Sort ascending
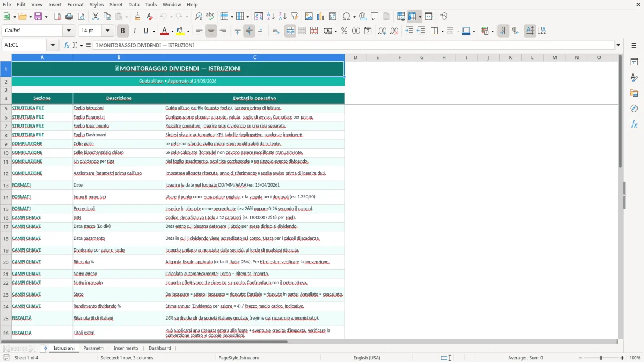The image size is (644, 362). 271,17
